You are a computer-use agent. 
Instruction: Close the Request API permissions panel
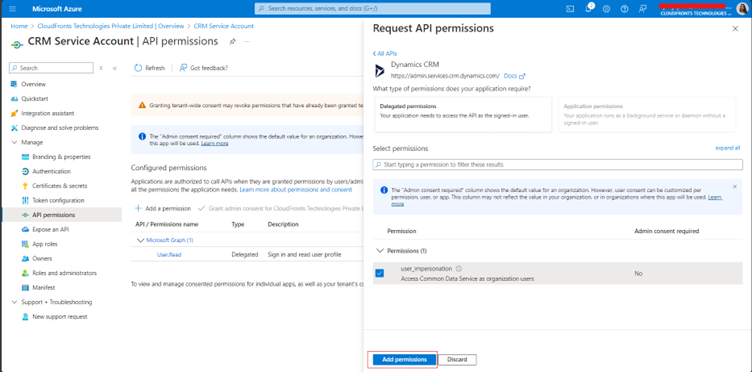point(735,29)
